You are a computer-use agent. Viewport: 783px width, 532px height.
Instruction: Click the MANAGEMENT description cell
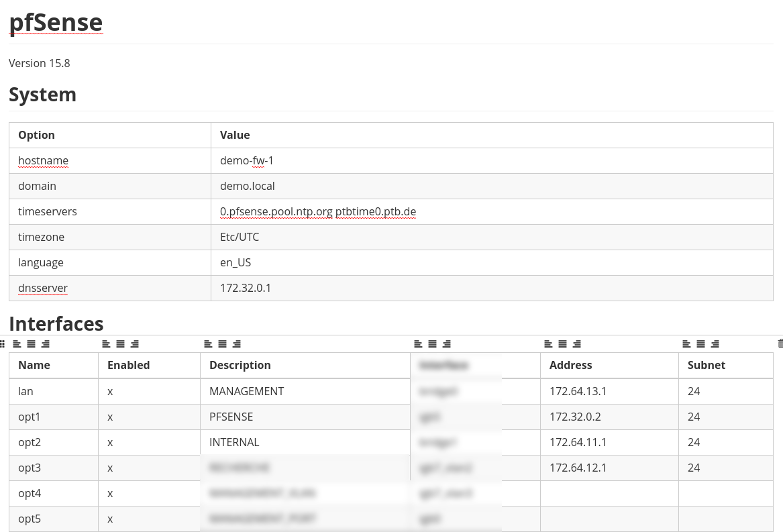pos(305,391)
